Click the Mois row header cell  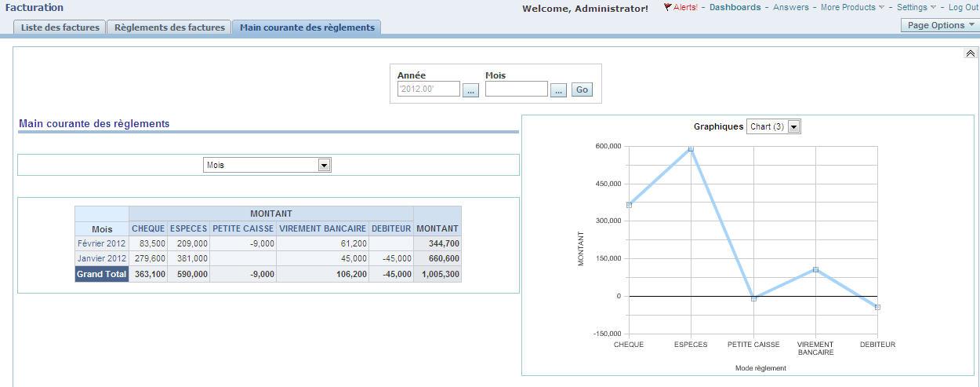pyautogui.click(x=102, y=229)
